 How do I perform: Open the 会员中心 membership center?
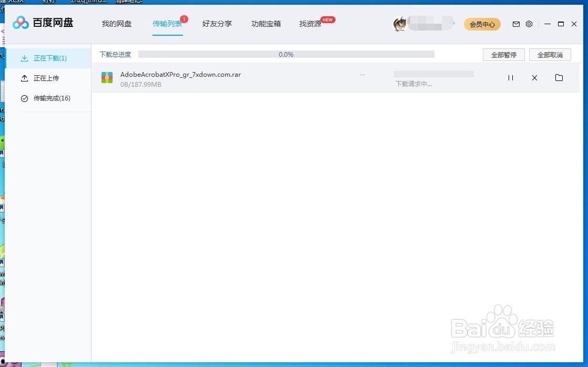tap(482, 24)
